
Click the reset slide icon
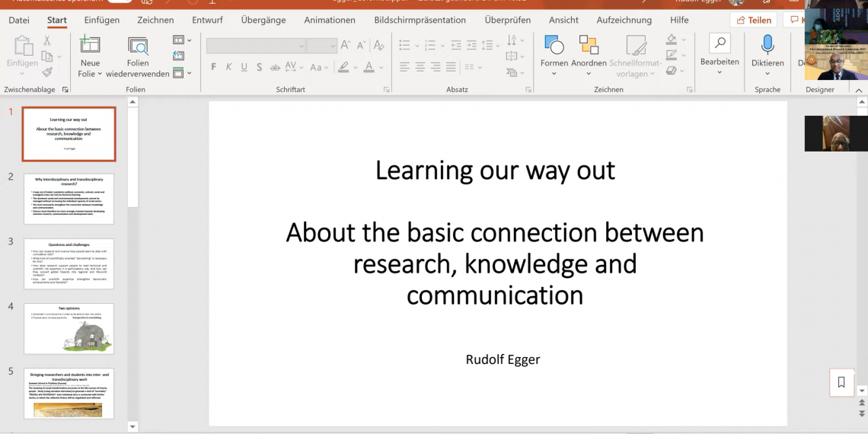(178, 56)
